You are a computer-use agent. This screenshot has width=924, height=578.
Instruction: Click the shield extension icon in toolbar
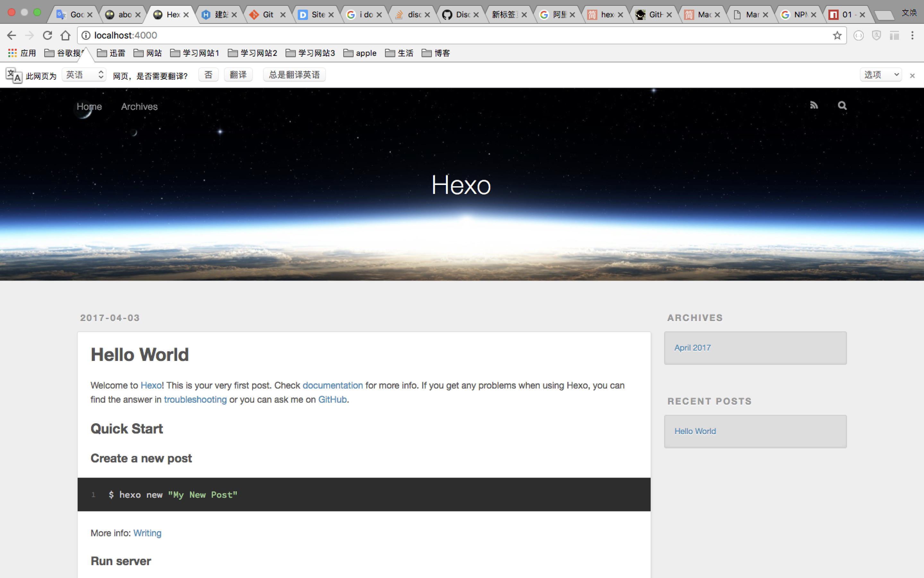876,36
